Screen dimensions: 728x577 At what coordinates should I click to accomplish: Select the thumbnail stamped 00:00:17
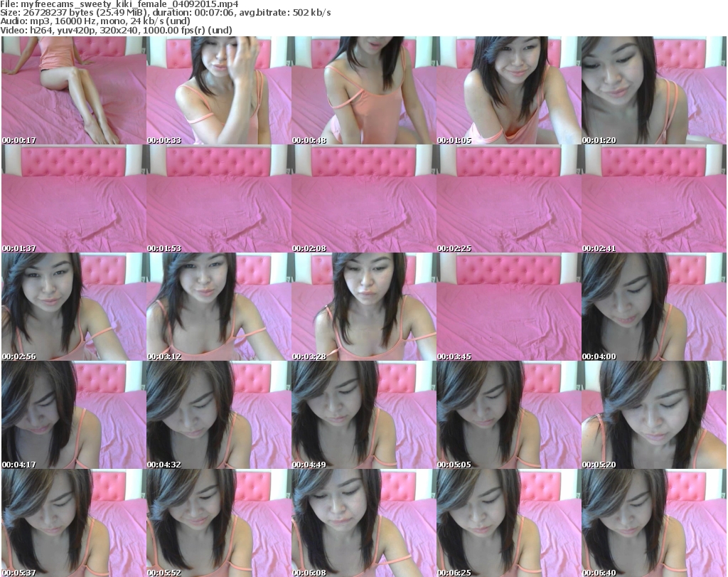(x=74, y=90)
